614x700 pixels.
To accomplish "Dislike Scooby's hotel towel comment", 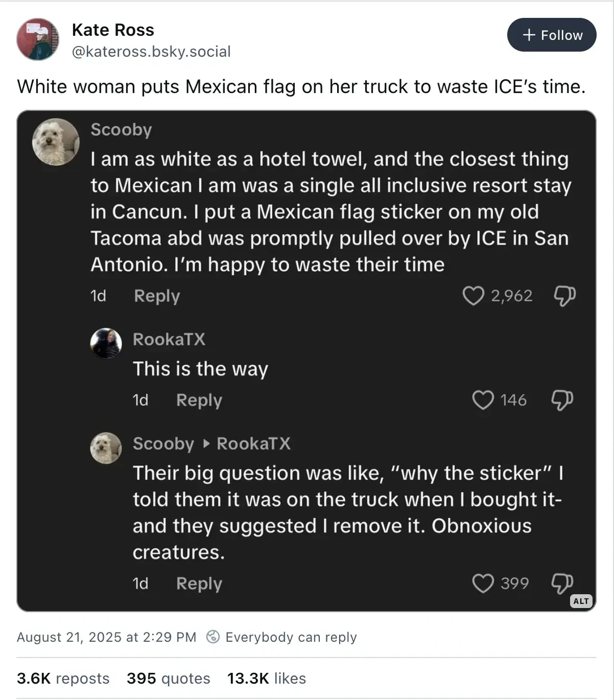I will point(564,296).
